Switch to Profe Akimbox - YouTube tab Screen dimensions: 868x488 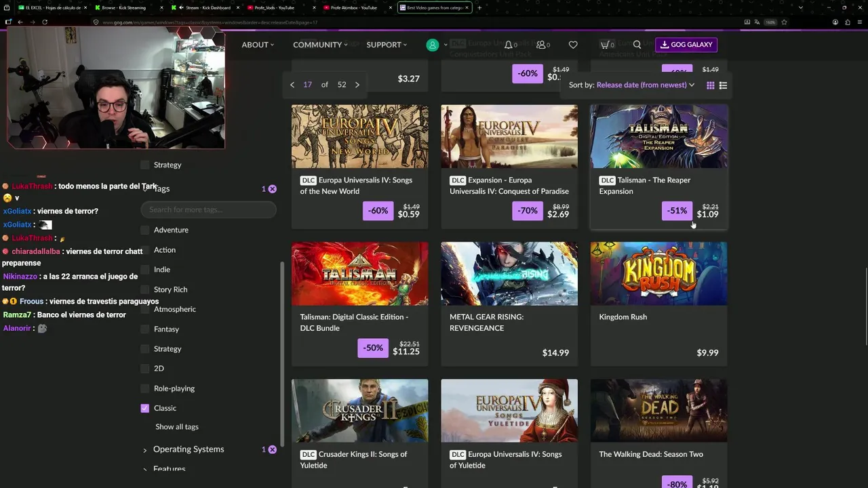(x=356, y=7)
